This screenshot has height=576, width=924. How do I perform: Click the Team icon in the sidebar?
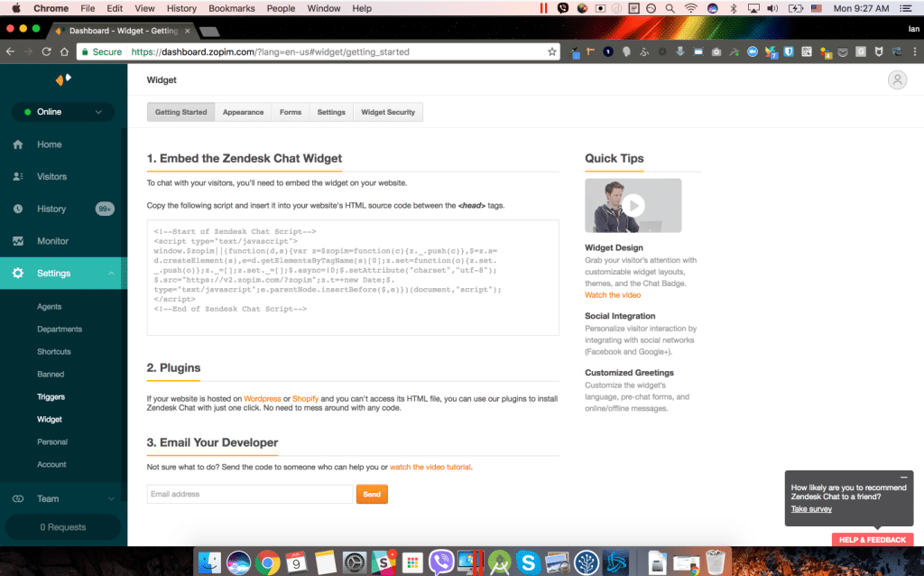tap(18, 498)
